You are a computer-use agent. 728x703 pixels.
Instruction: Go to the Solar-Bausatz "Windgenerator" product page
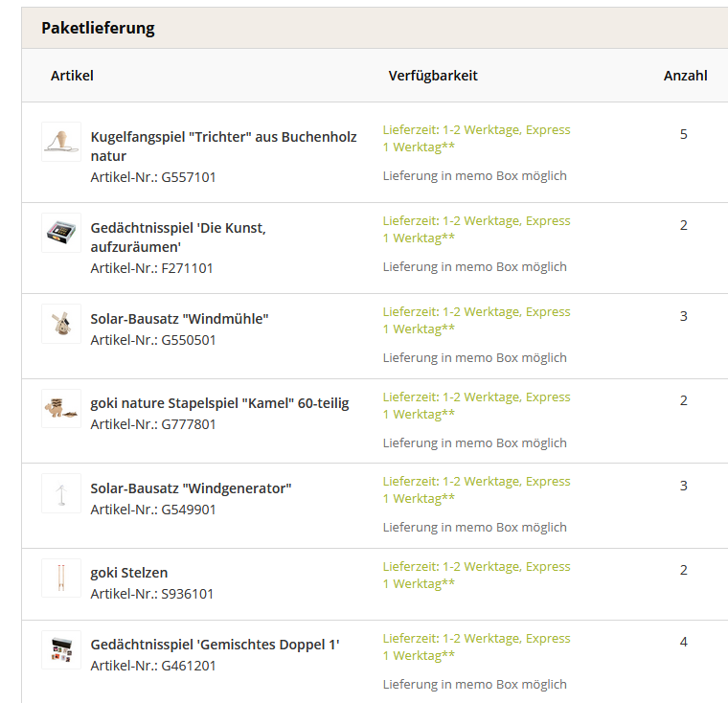[x=191, y=488]
